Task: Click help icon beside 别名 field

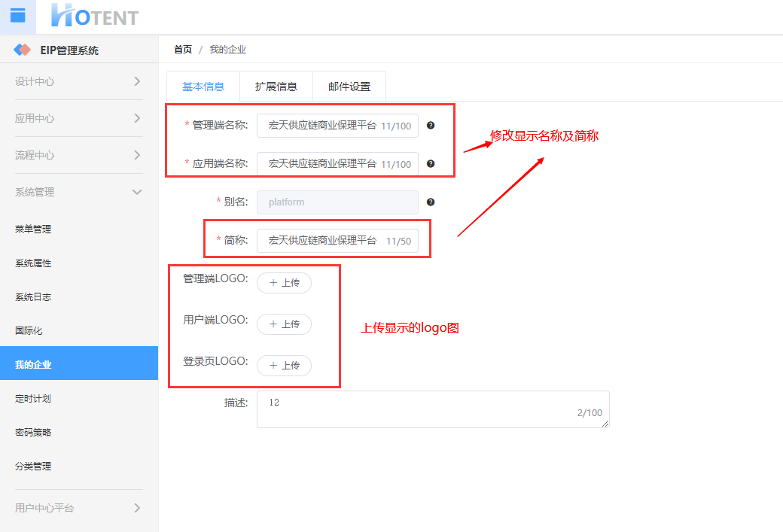Action: point(431,202)
